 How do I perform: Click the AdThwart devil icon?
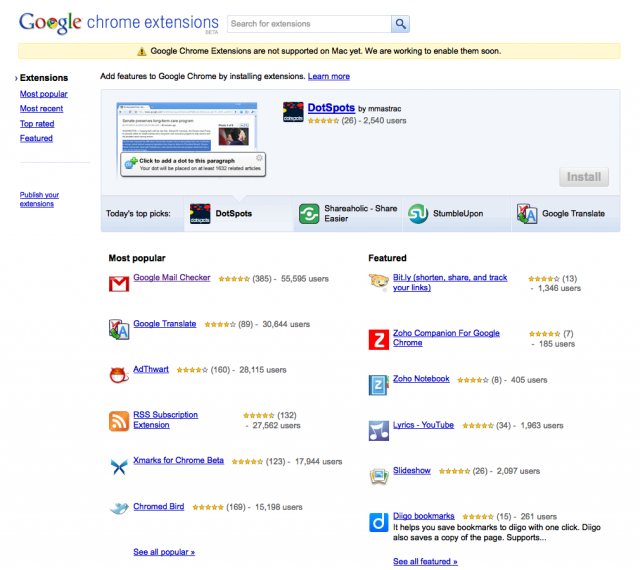(x=119, y=375)
